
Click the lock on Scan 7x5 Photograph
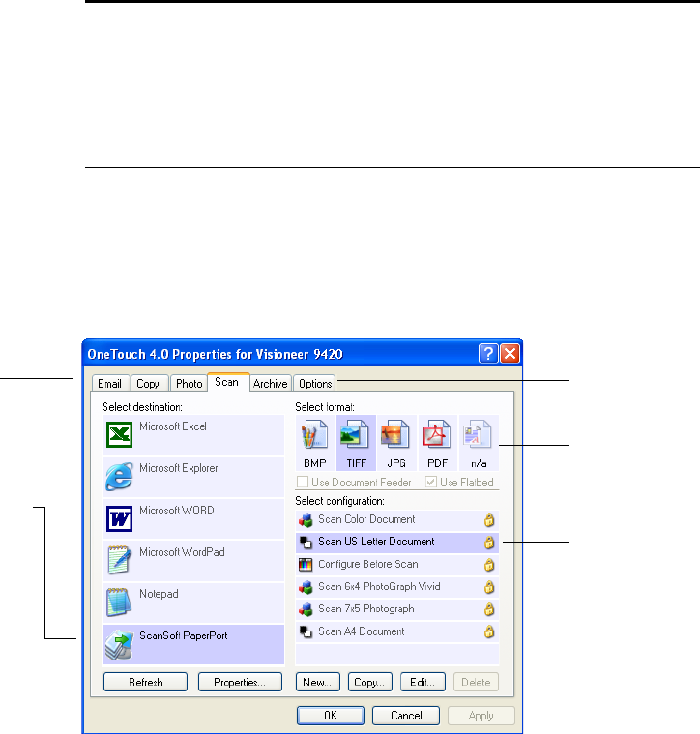point(489,609)
